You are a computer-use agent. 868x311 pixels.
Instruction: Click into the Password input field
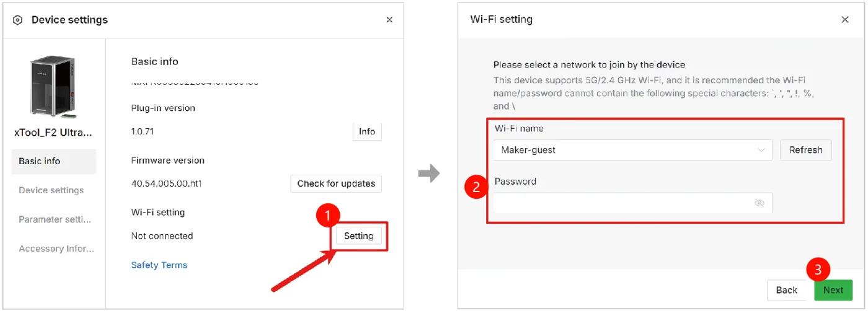pos(632,203)
